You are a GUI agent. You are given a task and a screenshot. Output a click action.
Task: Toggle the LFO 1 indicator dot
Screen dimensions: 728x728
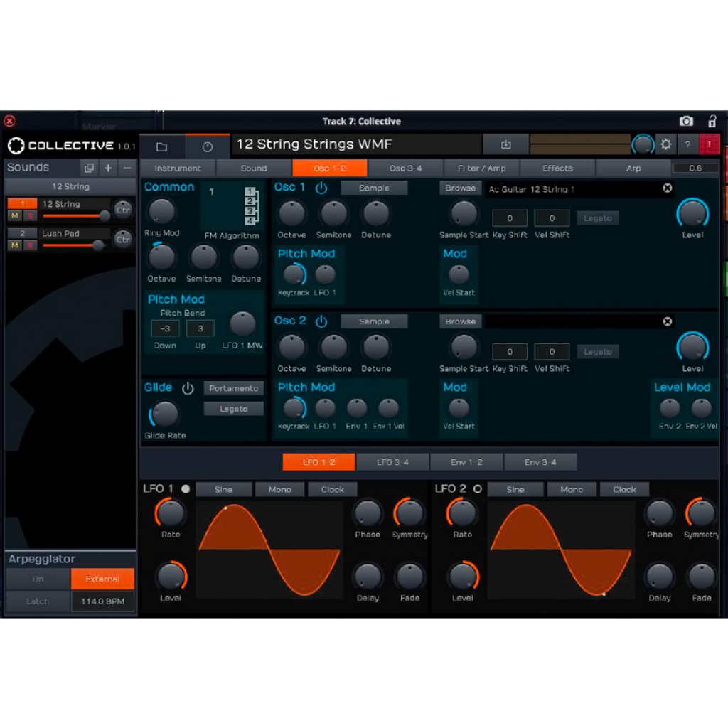(x=186, y=489)
